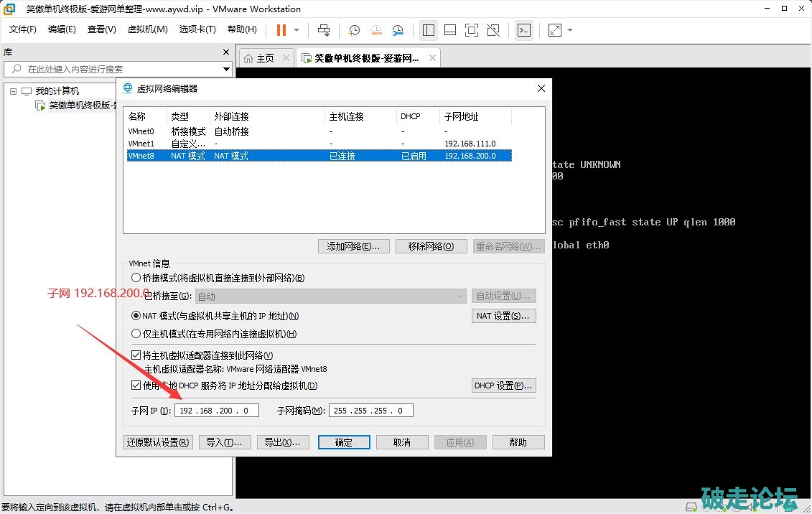
Task: Open the 虚拟机(M) menu
Action: 147,29
